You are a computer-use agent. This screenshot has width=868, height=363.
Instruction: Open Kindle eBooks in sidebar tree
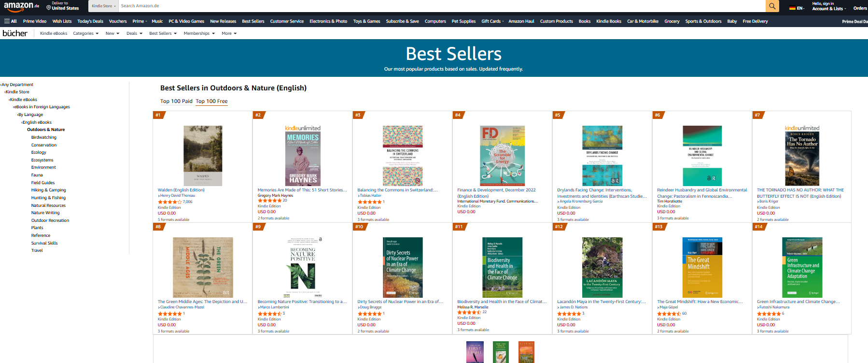pos(23,100)
